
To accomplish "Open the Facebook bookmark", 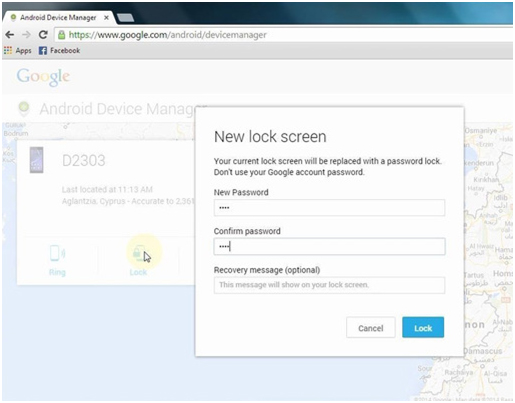I will (x=59, y=51).
